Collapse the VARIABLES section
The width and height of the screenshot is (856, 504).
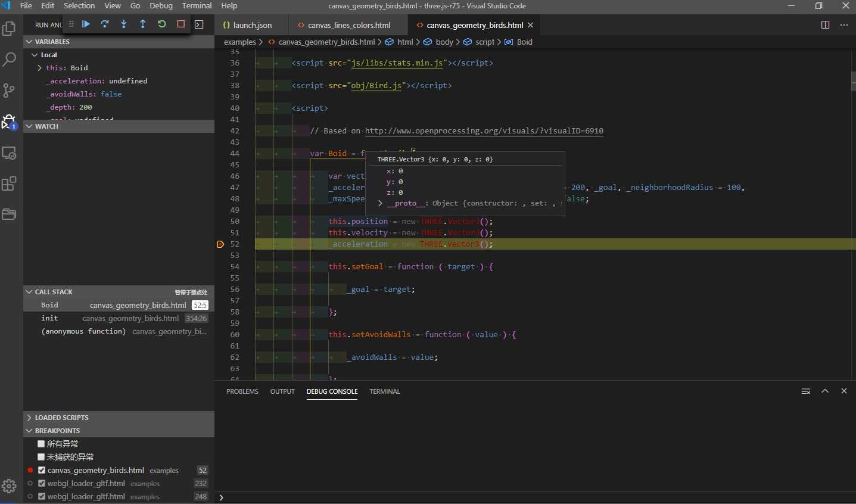point(119,42)
